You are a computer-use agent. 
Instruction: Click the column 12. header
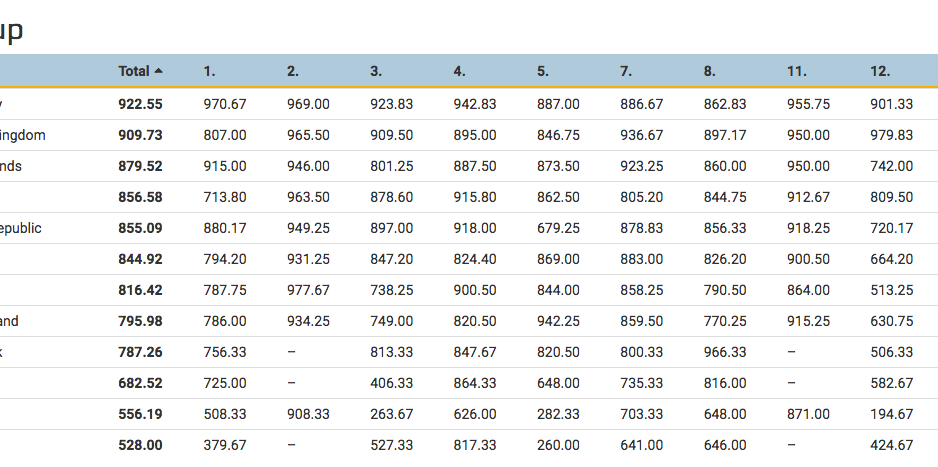[x=880, y=71]
